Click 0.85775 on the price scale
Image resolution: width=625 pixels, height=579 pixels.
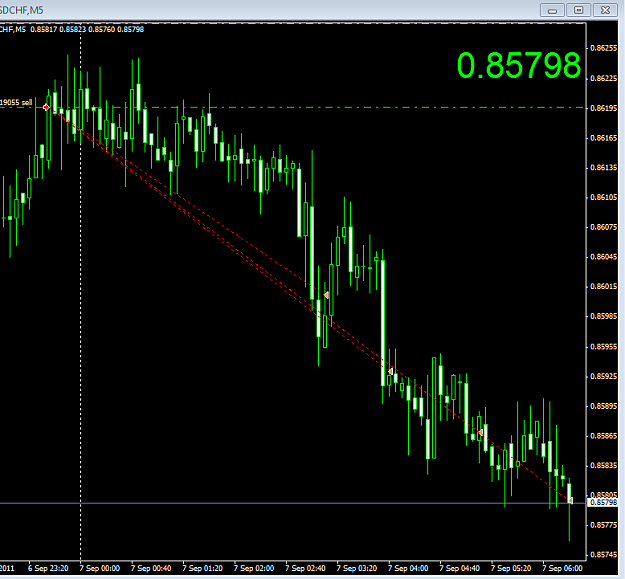coord(603,525)
